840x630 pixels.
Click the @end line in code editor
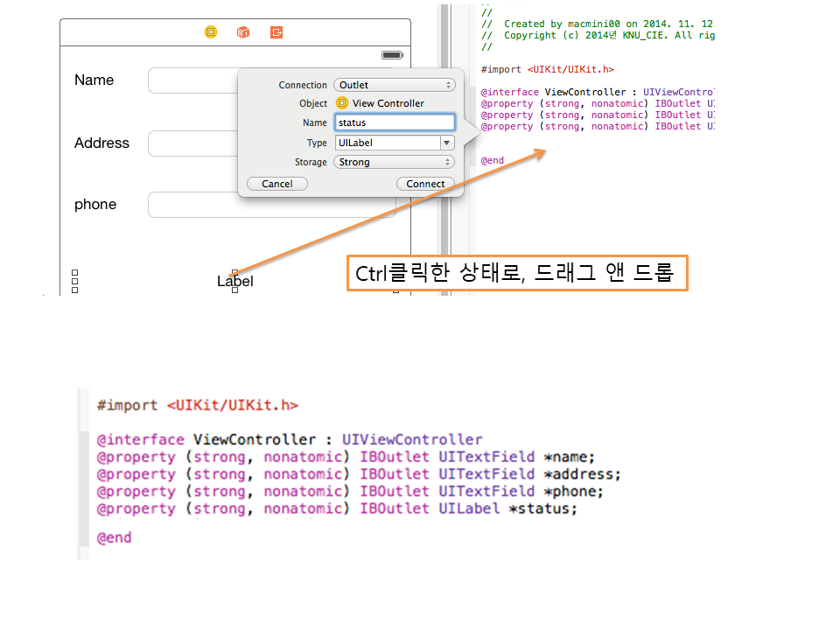coord(493,161)
